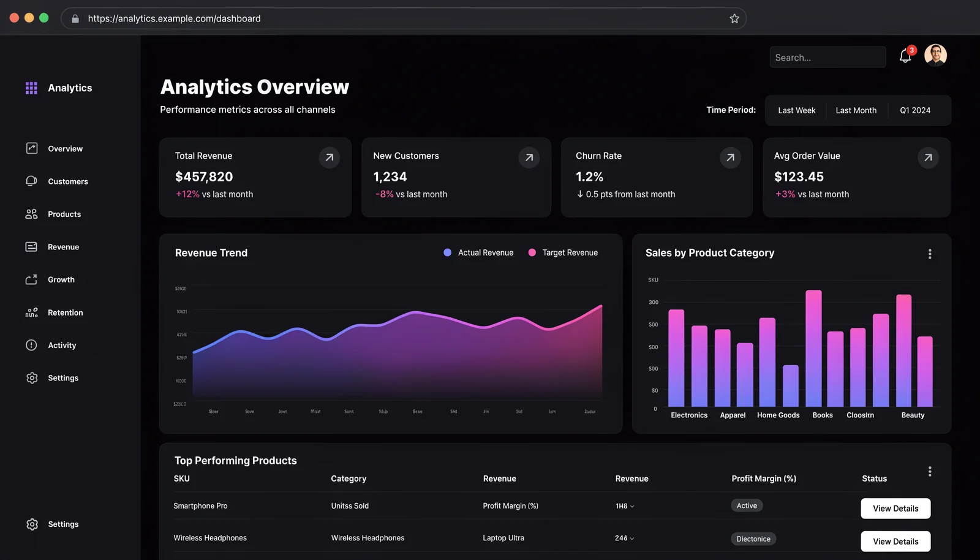Click the Customers icon in sidebar
980x560 pixels.
[32, 181]
